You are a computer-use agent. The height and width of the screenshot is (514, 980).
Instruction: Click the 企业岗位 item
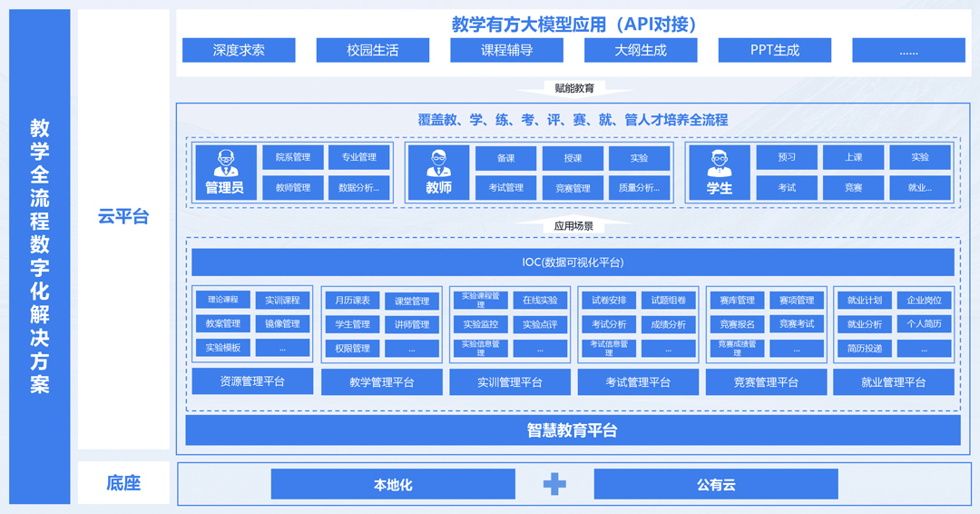coord(924,300)
